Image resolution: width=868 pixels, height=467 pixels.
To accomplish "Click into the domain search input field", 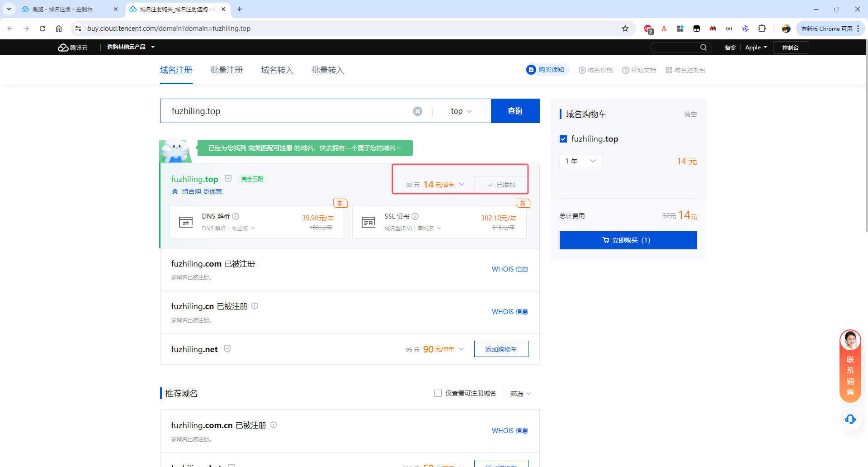I will pyautogui.click(x=289, y=111).
